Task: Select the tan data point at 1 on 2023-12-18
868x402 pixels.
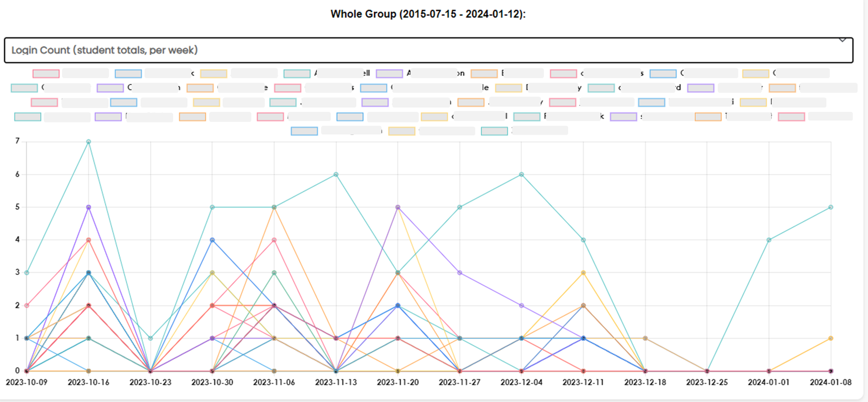Action: (x=645, y=338)
